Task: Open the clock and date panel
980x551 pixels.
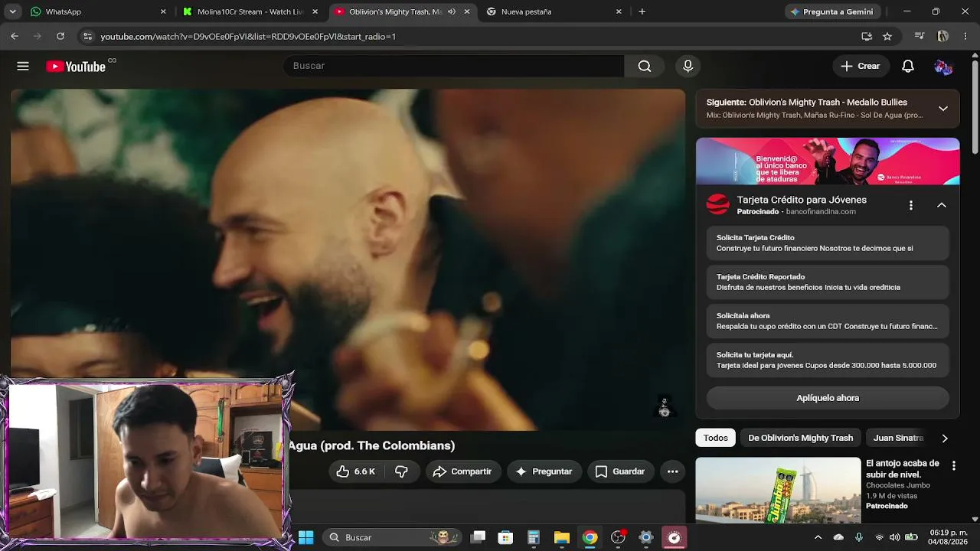Action: coord(949,537)
